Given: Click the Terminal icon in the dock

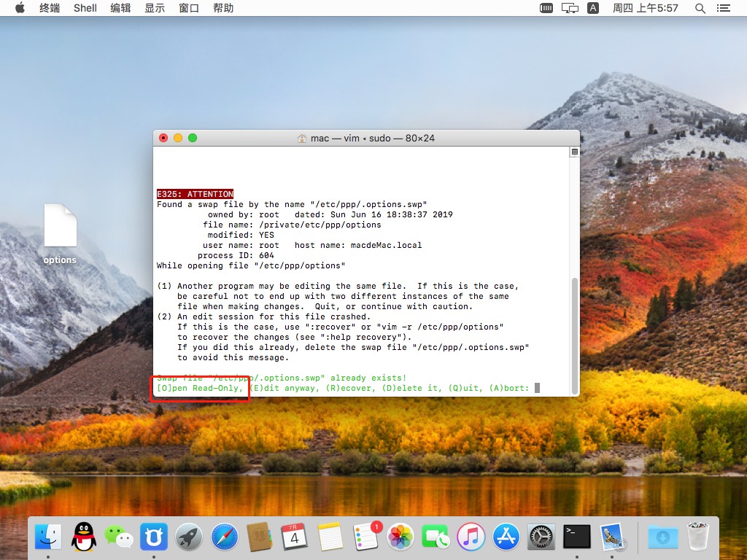Looking at the screenshot, I should click(x=577, y=538).
